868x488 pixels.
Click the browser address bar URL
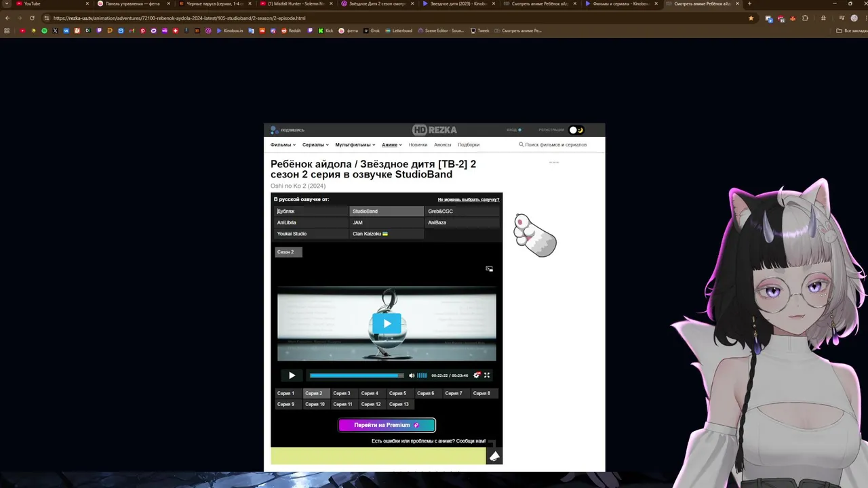(179, 18)
